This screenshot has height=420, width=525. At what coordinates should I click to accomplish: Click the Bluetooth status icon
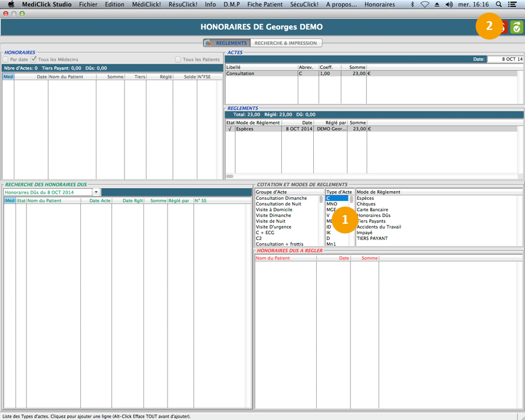(411, 5)
